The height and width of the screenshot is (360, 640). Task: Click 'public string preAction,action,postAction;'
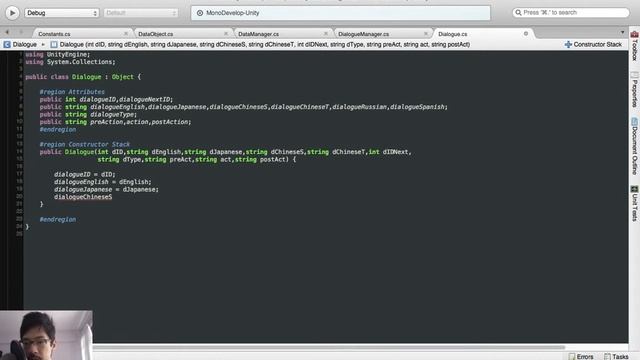[116, 122]
